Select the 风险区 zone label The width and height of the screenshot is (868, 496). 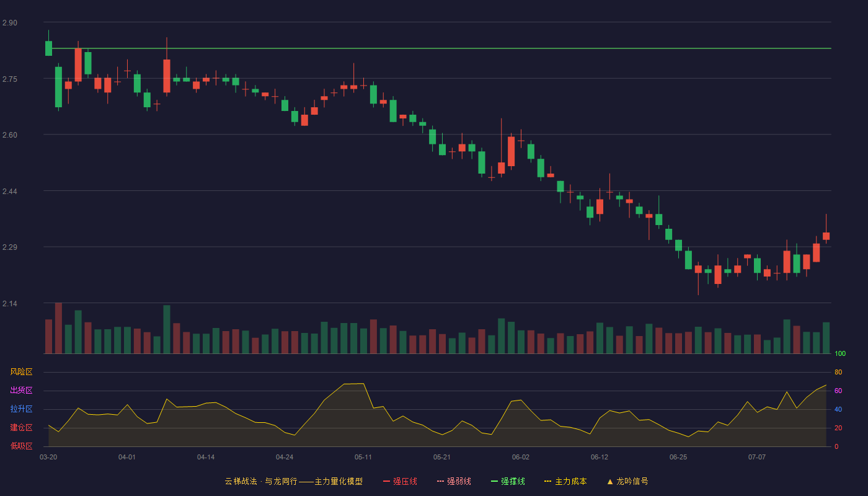pos(21,372)
